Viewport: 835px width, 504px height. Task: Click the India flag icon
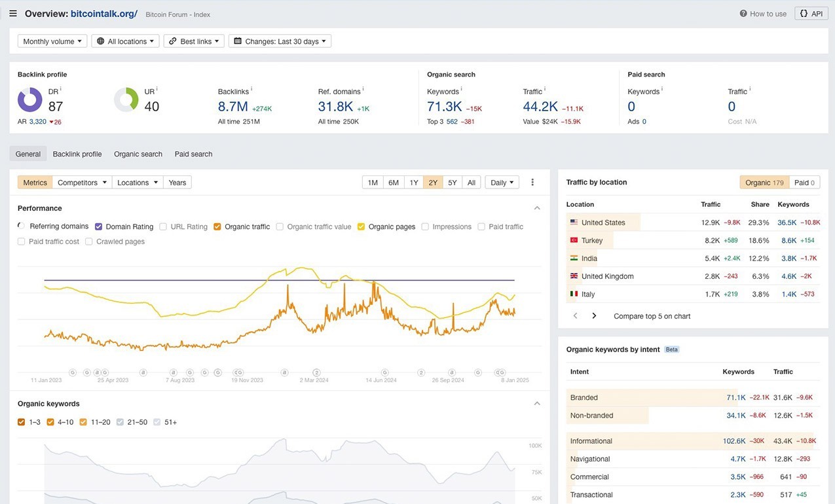pos(574,259)
